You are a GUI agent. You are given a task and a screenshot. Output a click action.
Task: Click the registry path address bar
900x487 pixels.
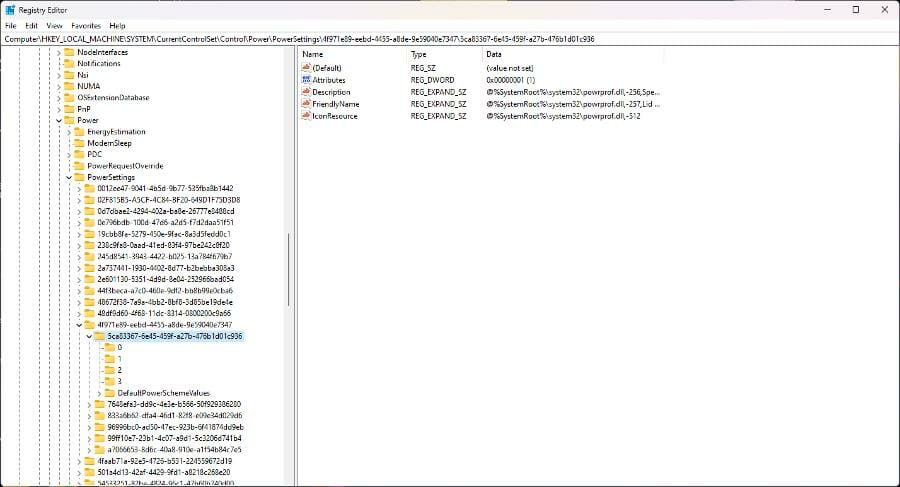[x=450, y=39]
